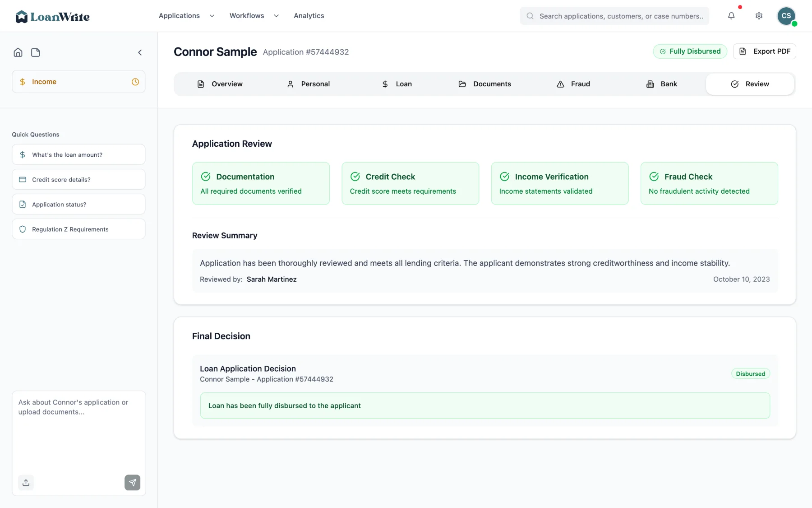Expand the Workflows menu dropdown
The height and width of the screenshot is (508, 812).
click(254, 16)
